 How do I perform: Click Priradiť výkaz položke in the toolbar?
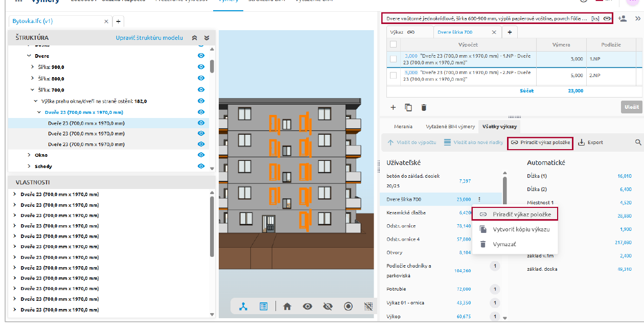(540, 143)
